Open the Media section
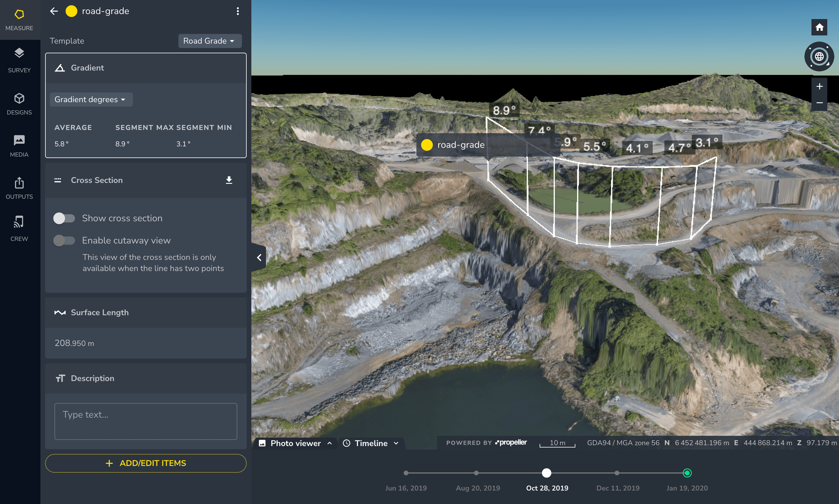The width and height of the screenshot is (839, 504). 19,145
